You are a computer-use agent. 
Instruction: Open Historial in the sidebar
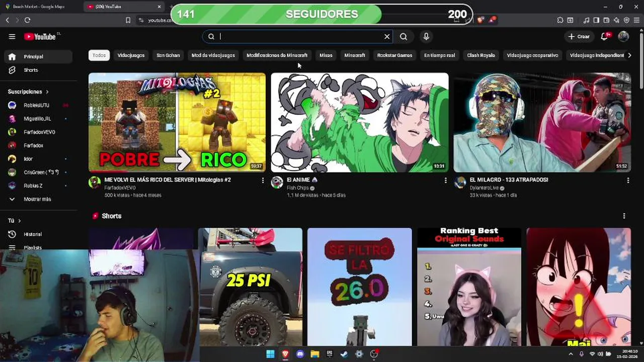coord(38,234)
